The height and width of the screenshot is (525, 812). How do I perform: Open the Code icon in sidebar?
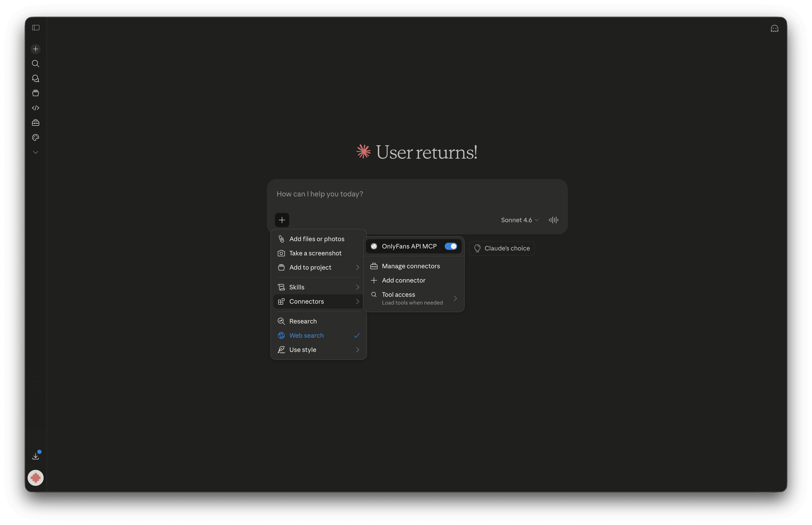click(x=35, y=108)
